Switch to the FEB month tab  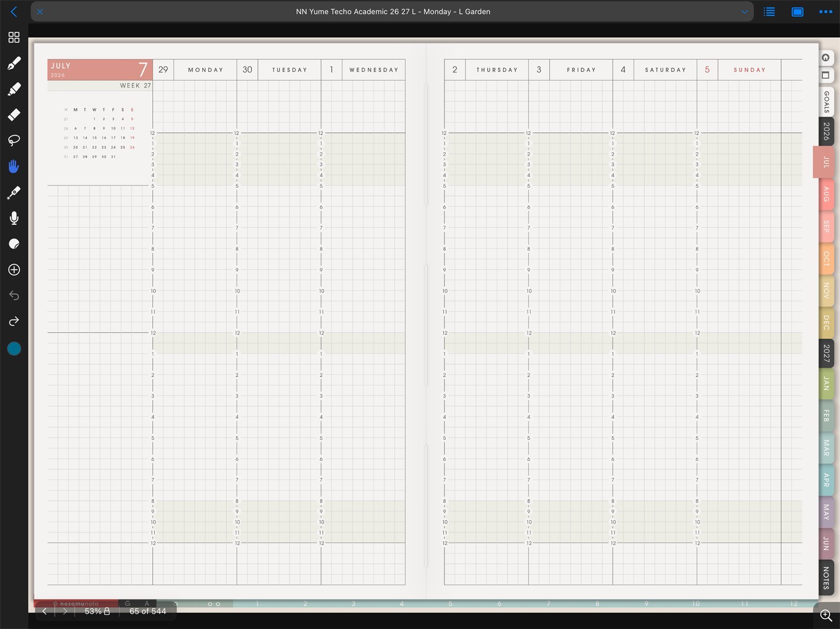coord(826,416)
